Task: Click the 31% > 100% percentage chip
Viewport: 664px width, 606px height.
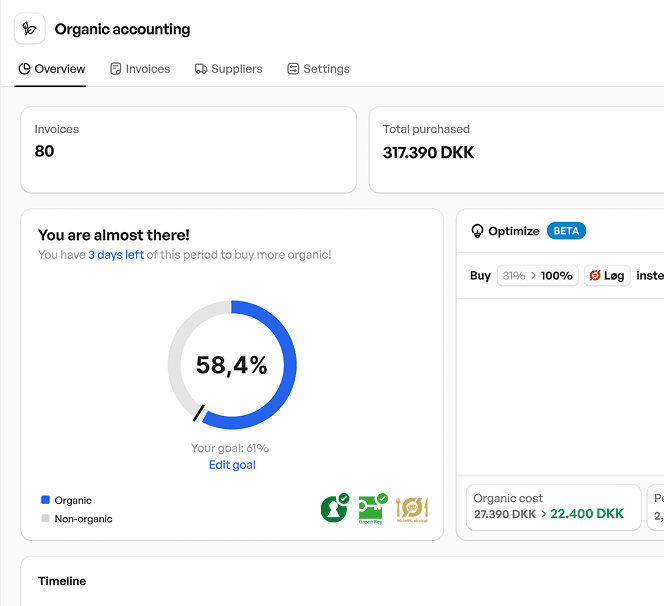Action: [538, 275]
